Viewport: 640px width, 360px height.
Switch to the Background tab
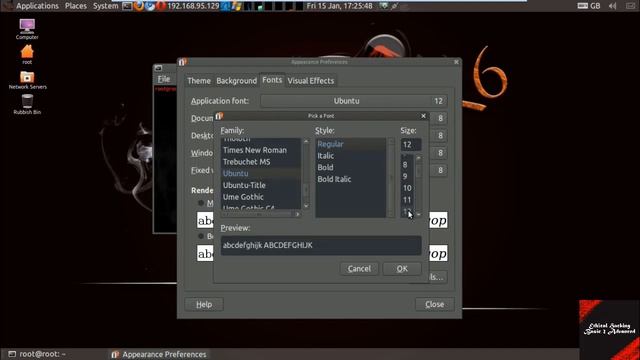236,81
